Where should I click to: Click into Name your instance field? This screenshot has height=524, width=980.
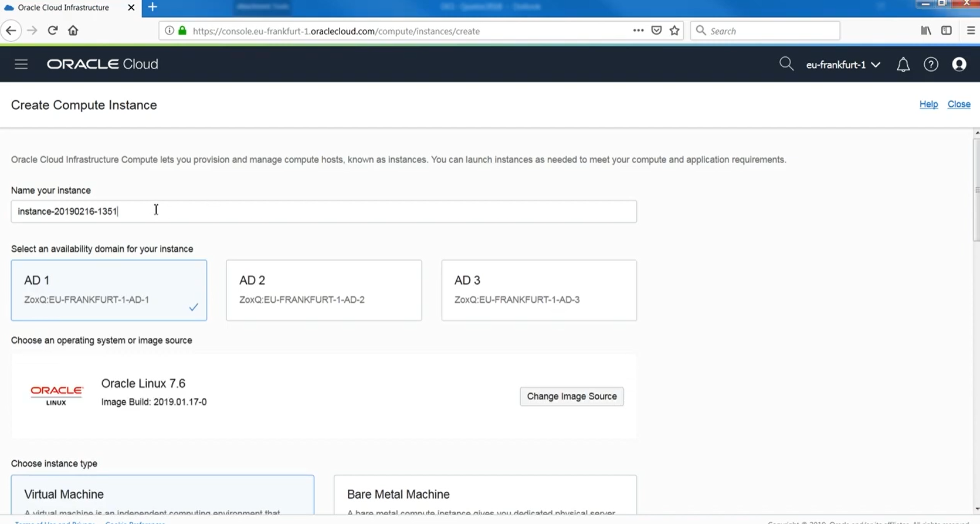pos(324,211)
